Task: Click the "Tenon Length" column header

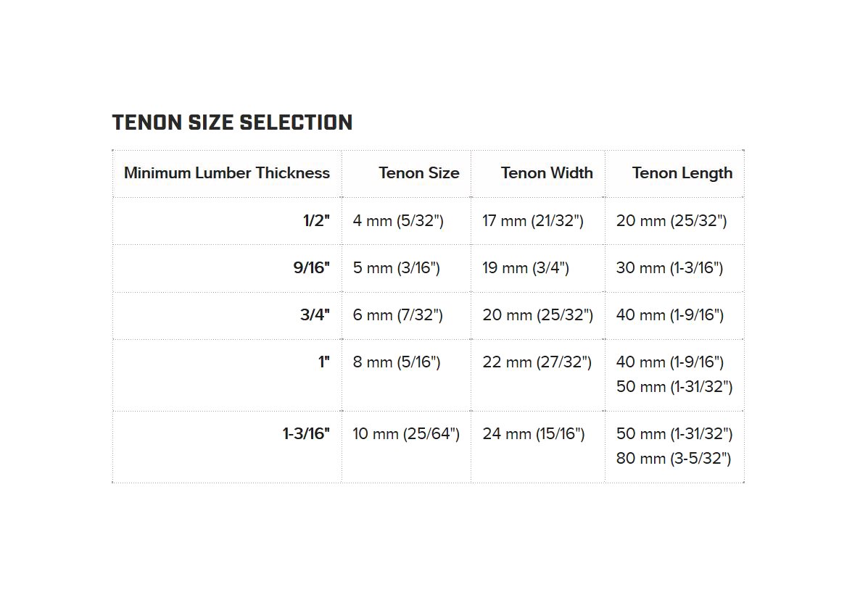Action: 682,173
